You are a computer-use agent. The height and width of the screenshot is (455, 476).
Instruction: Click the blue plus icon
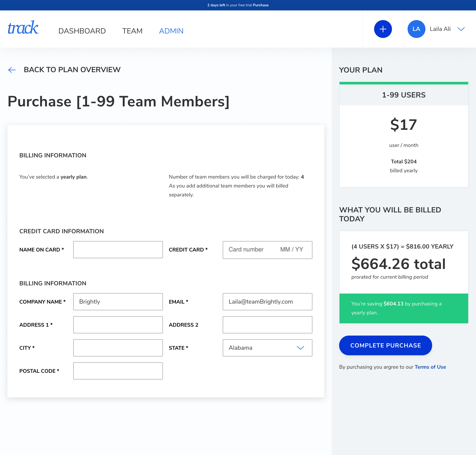(383, 29)
